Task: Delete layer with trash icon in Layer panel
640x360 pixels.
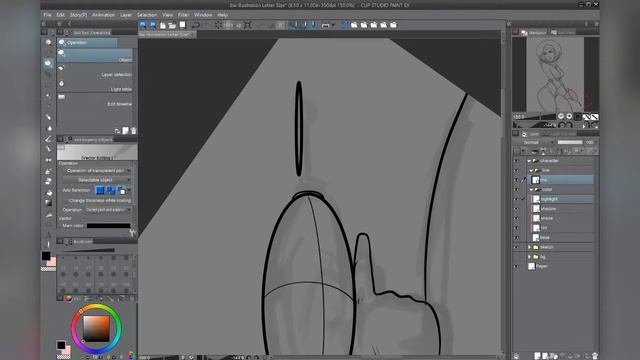Action: tap(595, 356)
